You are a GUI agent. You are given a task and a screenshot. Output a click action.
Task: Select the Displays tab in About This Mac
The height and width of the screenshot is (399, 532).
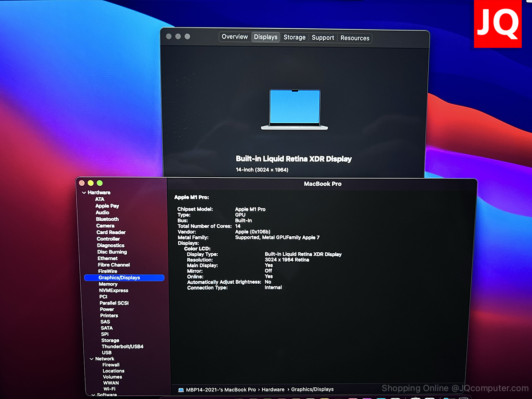click(266, 37)
